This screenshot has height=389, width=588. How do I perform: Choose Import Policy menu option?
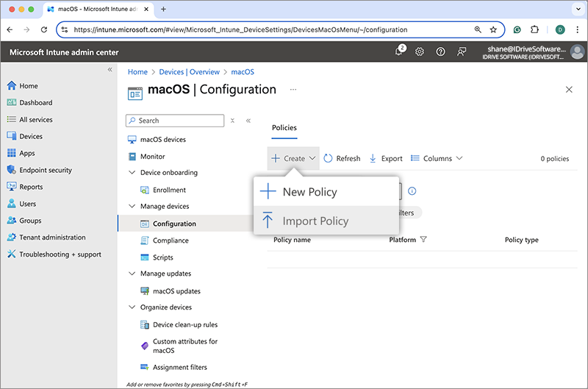pos(315,221)
